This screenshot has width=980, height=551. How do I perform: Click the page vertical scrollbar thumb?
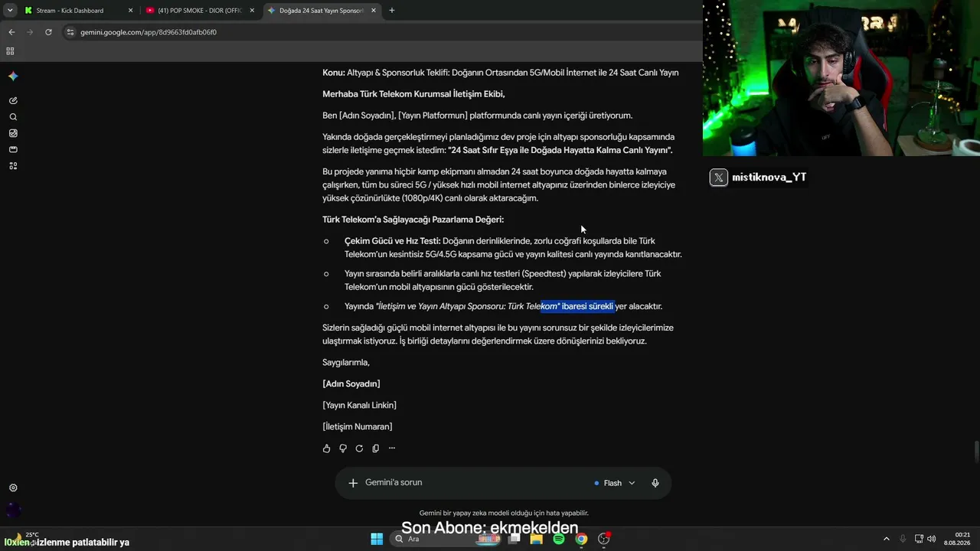click(x=975, y=451)
